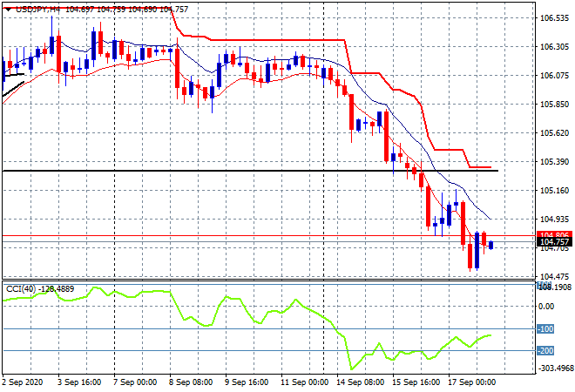Click the 106.075 price scale value
This screenshot has width=575, height=392.
tap(554, 76)
